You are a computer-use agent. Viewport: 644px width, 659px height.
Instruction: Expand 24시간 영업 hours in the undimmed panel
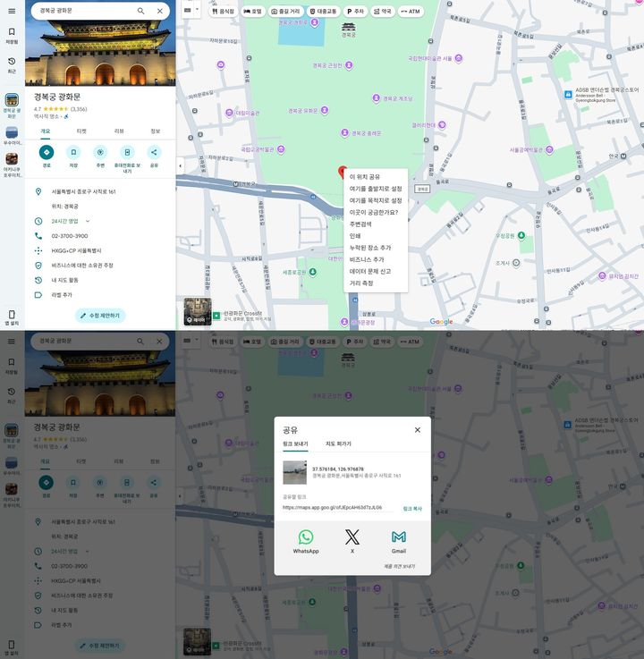click(x=88, y=221)
